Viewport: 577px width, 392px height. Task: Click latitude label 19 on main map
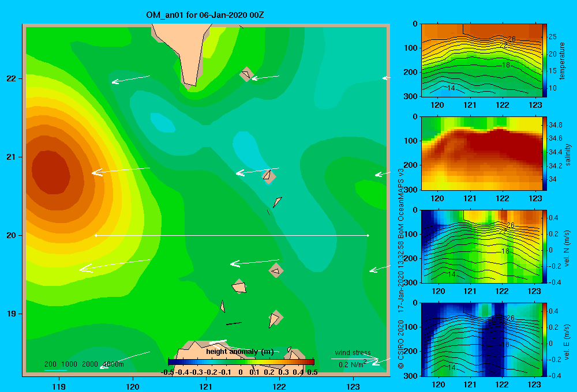tap(12, 314)
